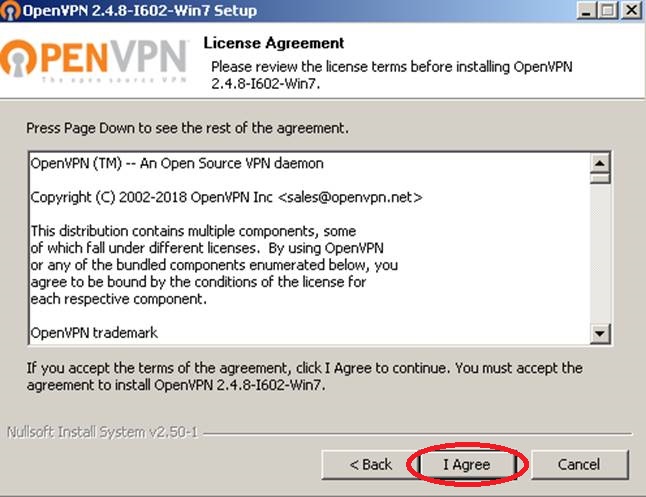
Task: Click the Nullsoft Install System label
Action: (103, 432)
